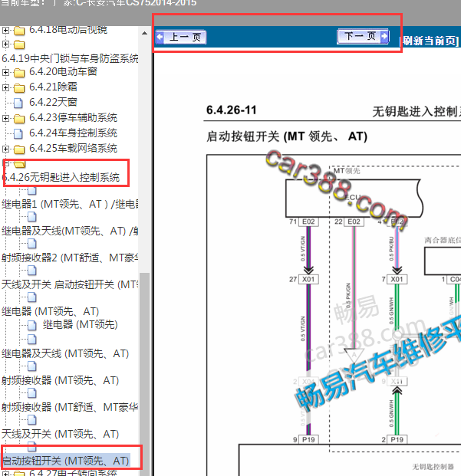
Task: Expand the 6.4.18电动后视镜 folder
Action: (5, 30)
